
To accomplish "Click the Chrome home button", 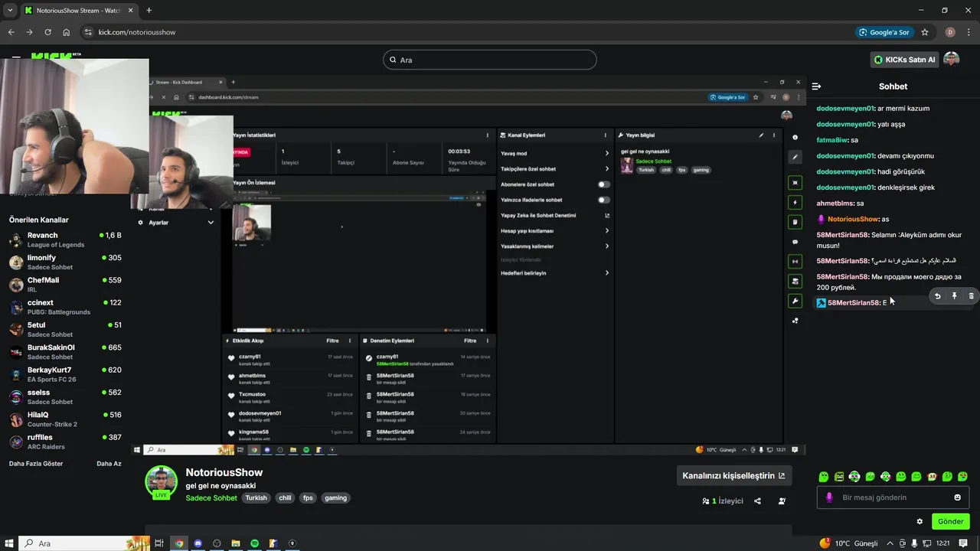I will click(x=67, y=32).
